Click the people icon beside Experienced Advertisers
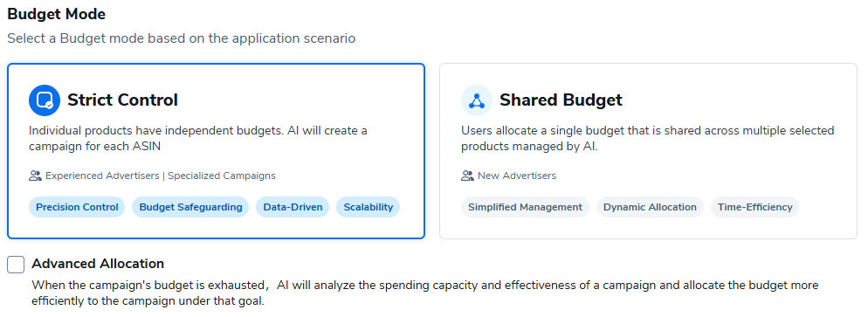The height and width of the screenshot is (317, 868). 36,176
